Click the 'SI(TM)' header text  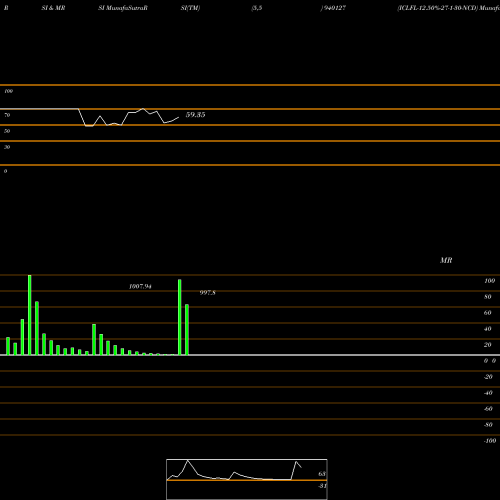click(190, 8)
